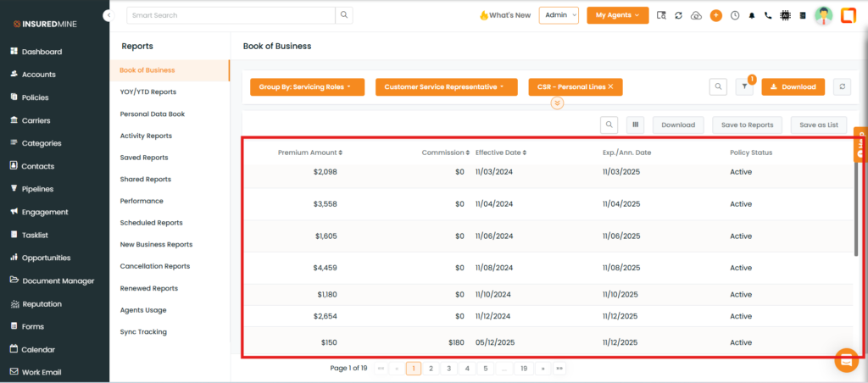Open the Admin role dropdown
Screen dimensions: 868x383
tap(558, 15)
